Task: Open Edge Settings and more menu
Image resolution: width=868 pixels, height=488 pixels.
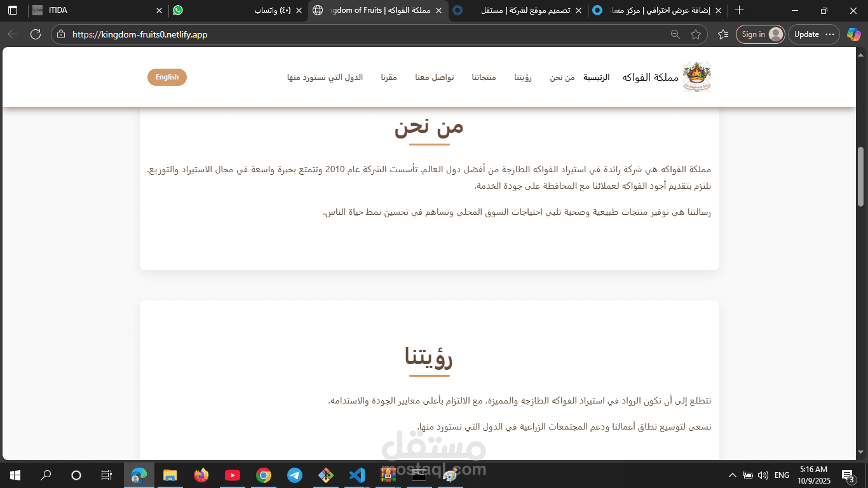Action: pyautogui.click(x=830, y=34)
